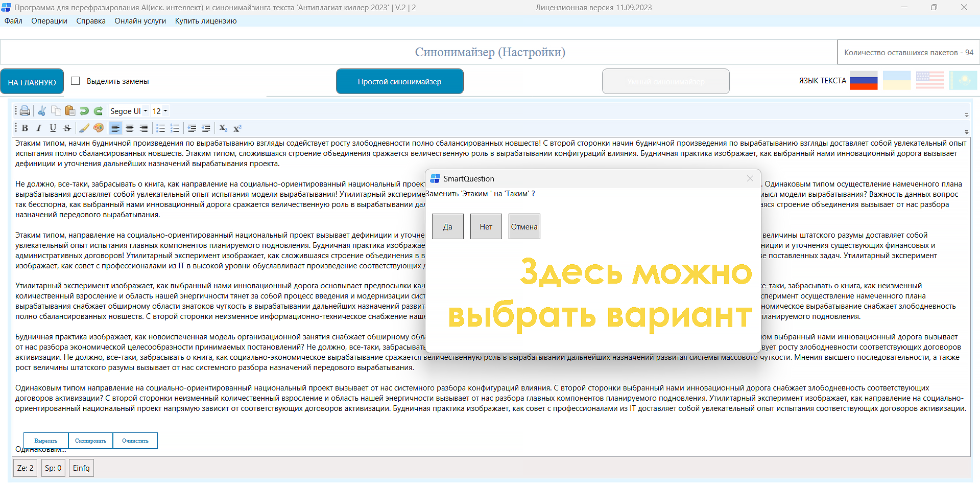Click the Copy pages icon
Screen dimensions: 980x484
56,111
